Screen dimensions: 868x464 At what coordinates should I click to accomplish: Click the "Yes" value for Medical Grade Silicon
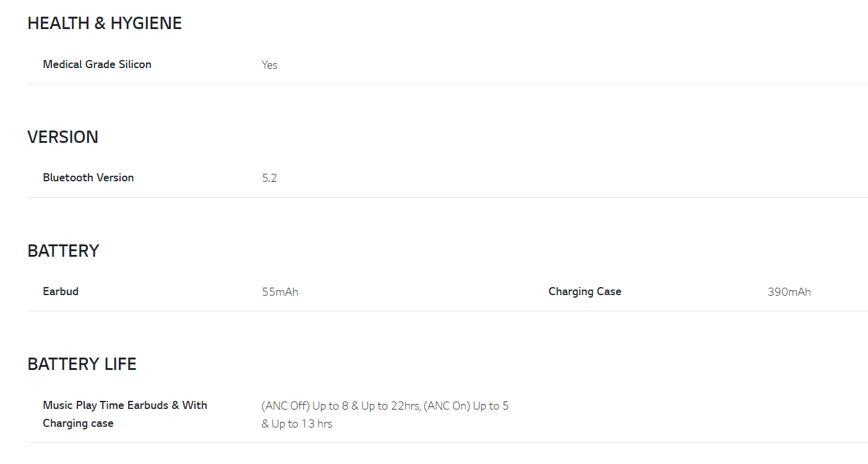[x=269, y=65]
